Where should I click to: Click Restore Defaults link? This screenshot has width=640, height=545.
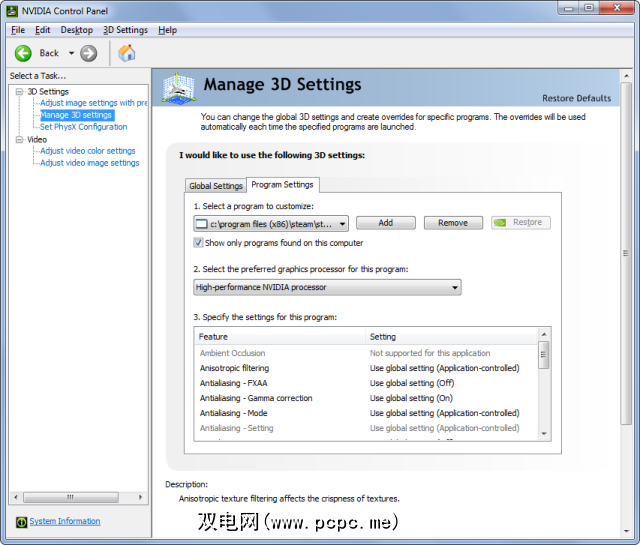(576, 98)
